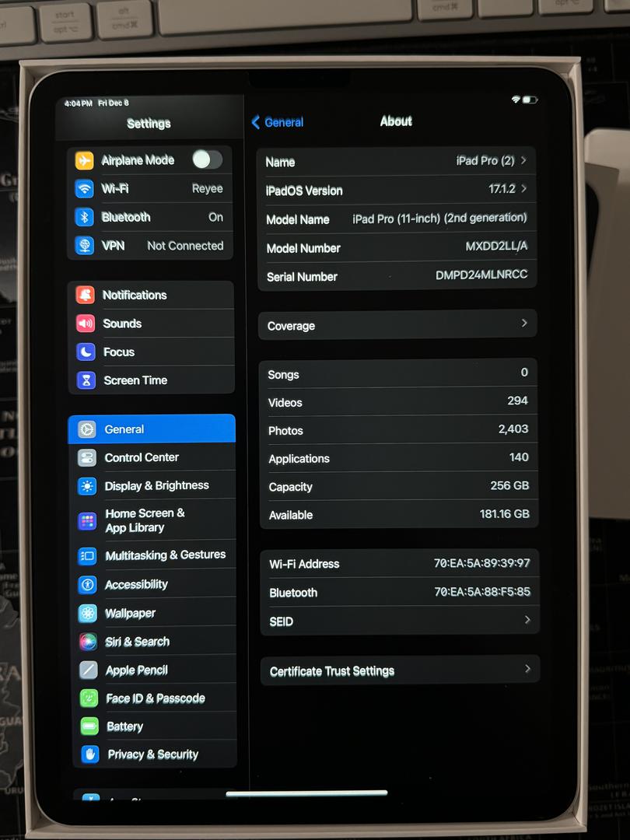Tap the Applications count 140
The image size is (630, 840).
(519, 457)
